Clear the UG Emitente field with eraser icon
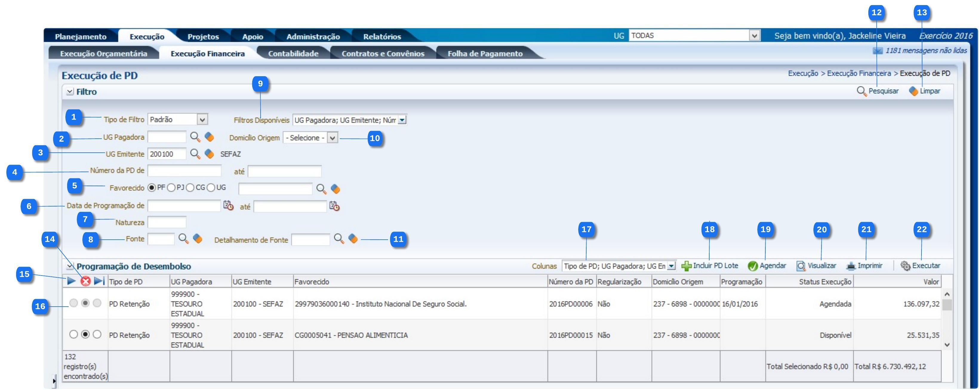The height and width of the screenshot is (390, 980). 209,154
